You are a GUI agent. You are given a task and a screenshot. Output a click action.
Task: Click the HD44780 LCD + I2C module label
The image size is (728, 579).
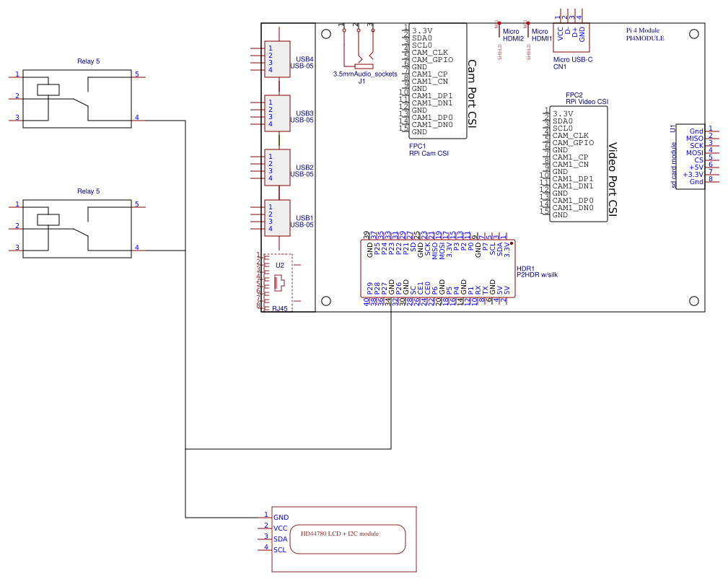coord(340,534)
